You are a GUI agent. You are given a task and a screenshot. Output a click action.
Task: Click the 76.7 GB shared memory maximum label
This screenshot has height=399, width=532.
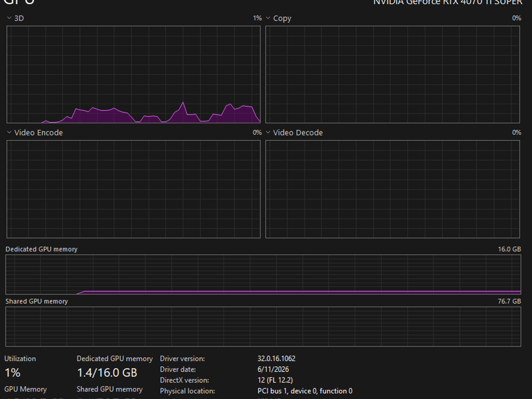click(509, 301)
